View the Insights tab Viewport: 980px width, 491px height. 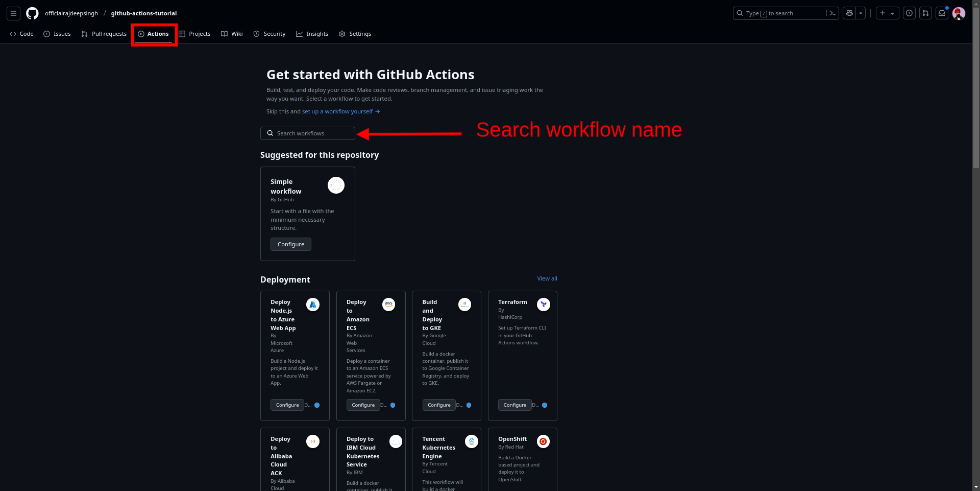[x=312, y=34]
